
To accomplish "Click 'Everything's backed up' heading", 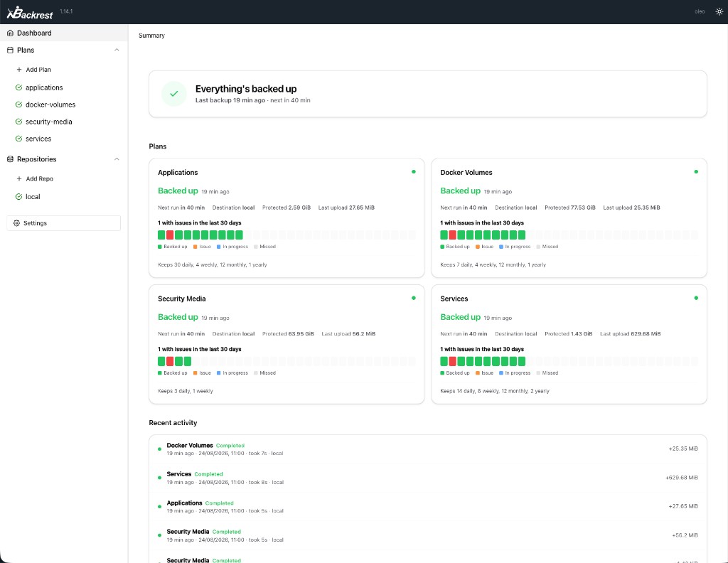I will click(x=245, y=89).
